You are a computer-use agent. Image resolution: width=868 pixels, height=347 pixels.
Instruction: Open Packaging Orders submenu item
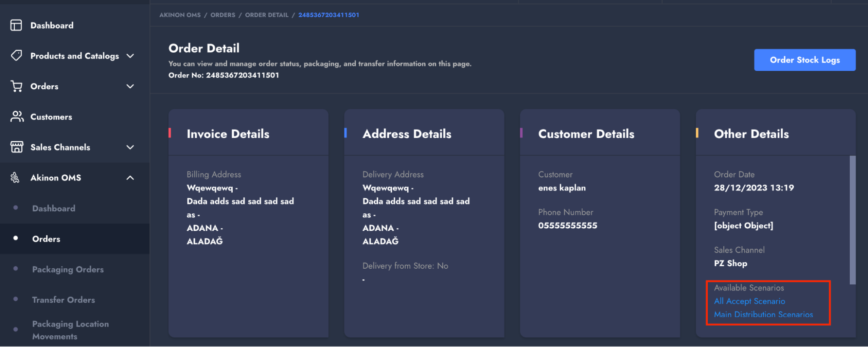coord(68,269)
